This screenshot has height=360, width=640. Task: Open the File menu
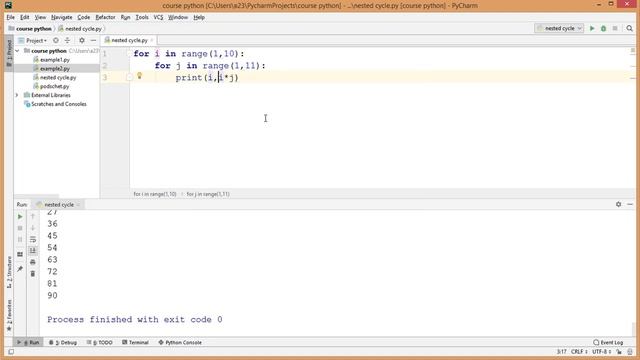[11, 17]
